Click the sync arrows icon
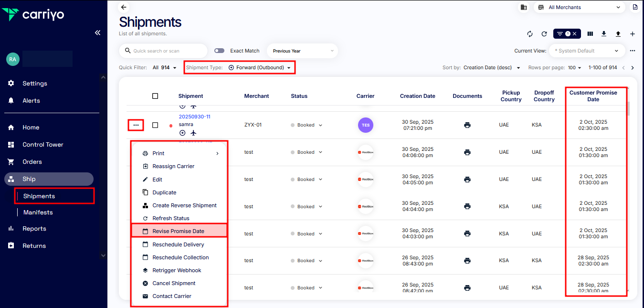The height and width of the screenshot is (308, 644). (x=530, y=34)
